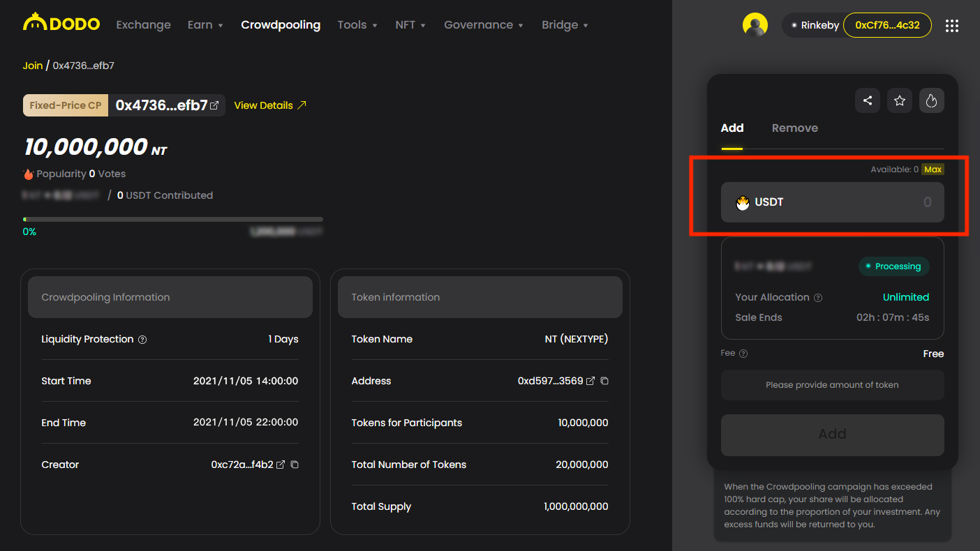Click the 10,000,000 NT amount
The height and width of the screenshot is (551, 980).
click(96, 147)
